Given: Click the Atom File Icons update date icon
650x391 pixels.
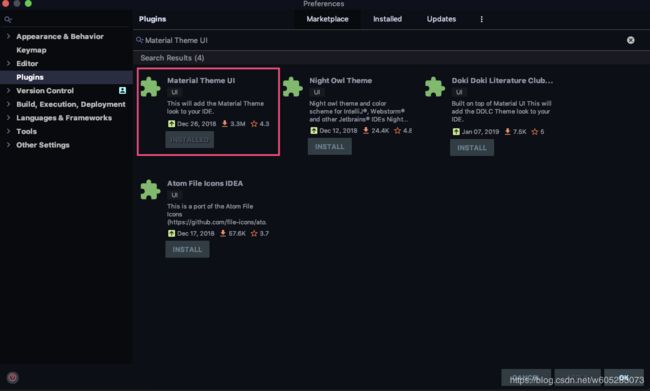Looking at the screenshot, I should pos(171,233).
